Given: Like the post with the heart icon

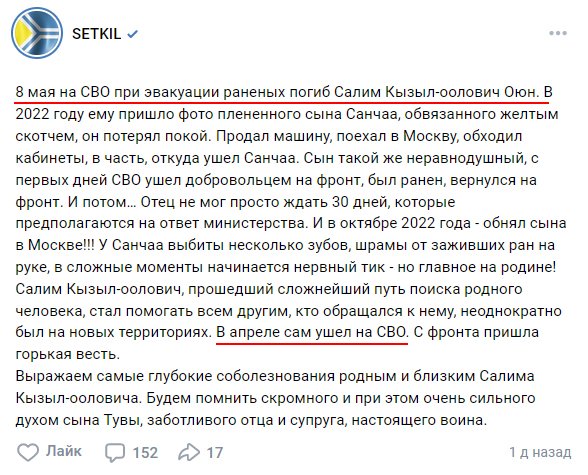Looking at the screenshot, I should click(28, 452).
